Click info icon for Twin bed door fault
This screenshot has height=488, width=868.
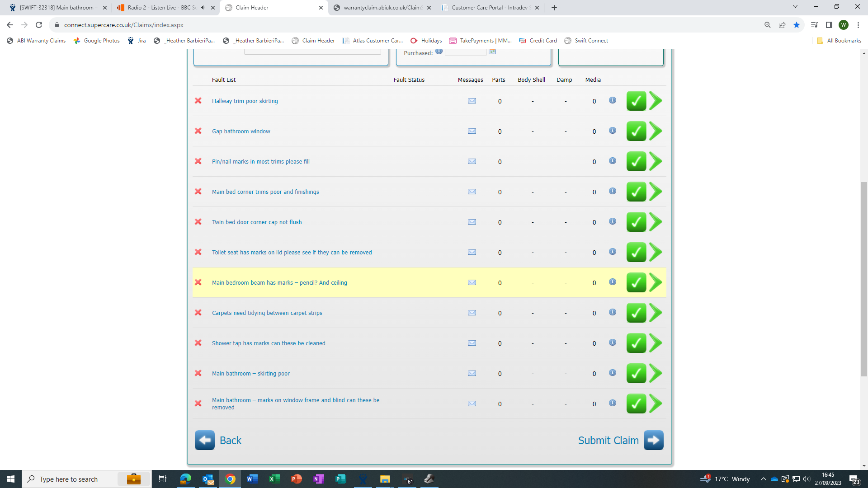coord(612,221)
